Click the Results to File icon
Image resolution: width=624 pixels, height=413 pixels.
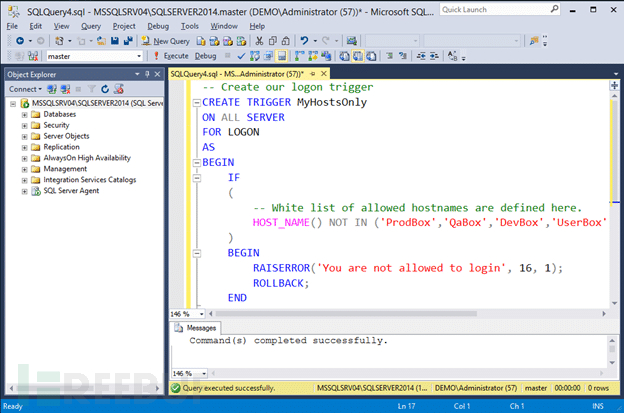pyautogui.click(x=371, y=56)
